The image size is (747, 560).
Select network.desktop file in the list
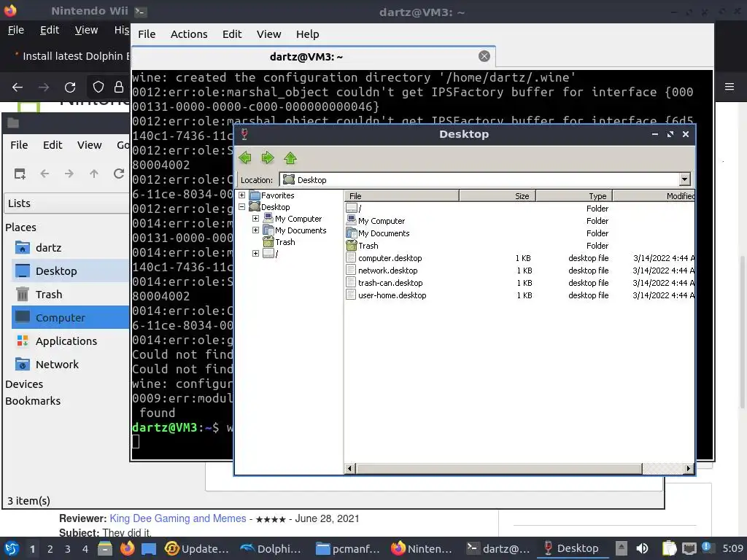[x=388, y=271]
